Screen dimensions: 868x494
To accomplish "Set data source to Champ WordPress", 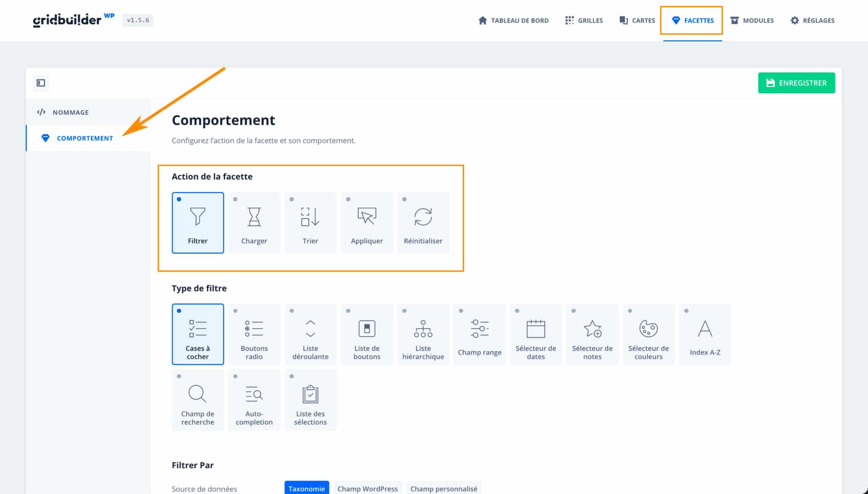I will pyautogui.click(x=367, y=488).
